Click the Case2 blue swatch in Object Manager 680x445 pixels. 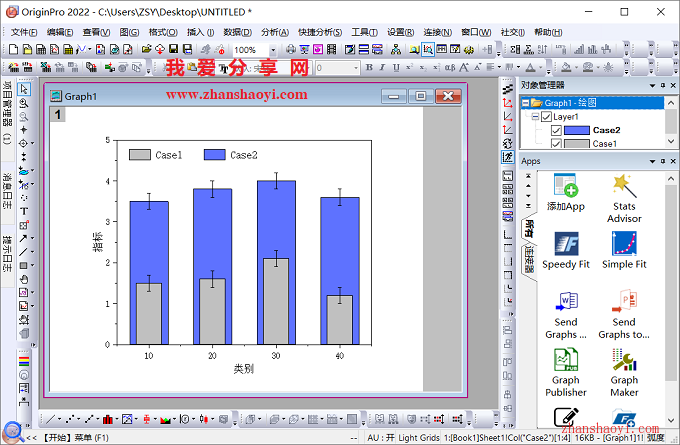577,130
